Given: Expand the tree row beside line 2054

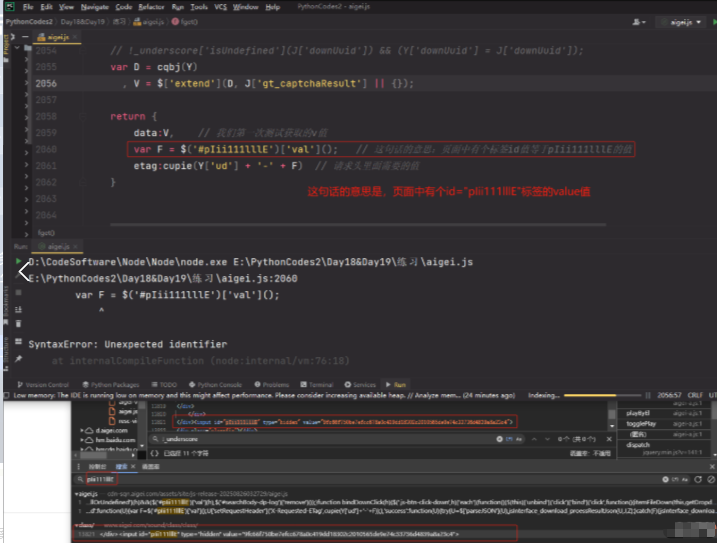Looking at the screenshot, I should 17,48.
